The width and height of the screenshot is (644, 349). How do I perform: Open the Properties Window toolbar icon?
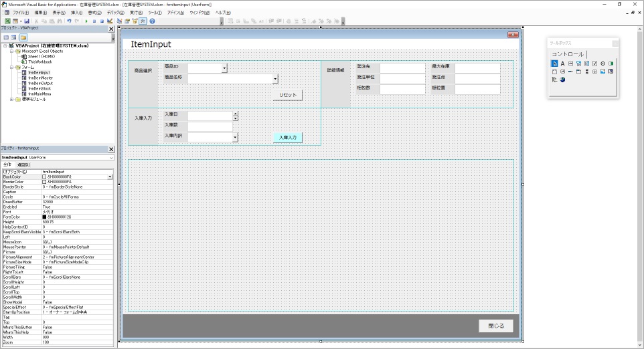[x=127, y=21]
